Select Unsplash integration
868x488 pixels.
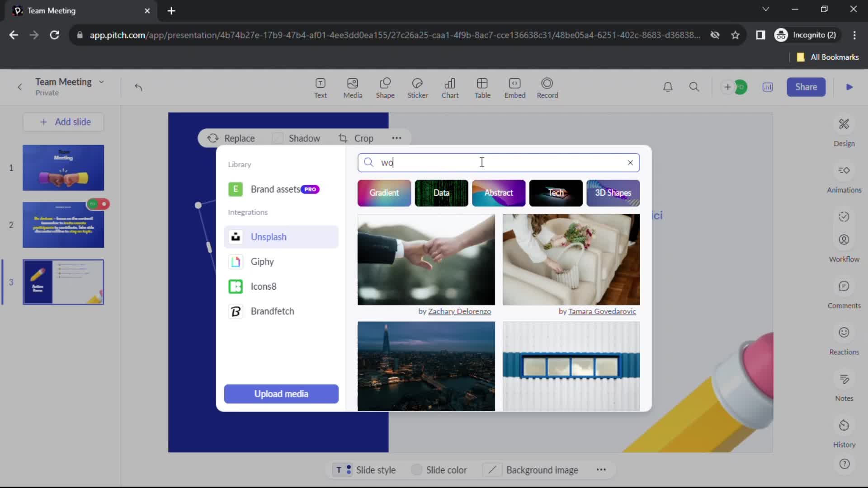click(281, 237)
